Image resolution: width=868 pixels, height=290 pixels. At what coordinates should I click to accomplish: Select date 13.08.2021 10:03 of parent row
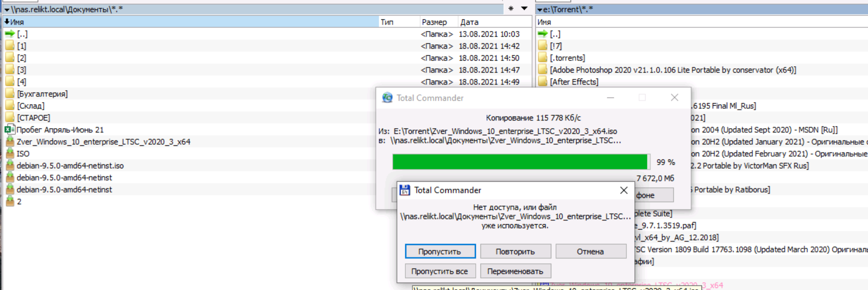tap(489, 34)
